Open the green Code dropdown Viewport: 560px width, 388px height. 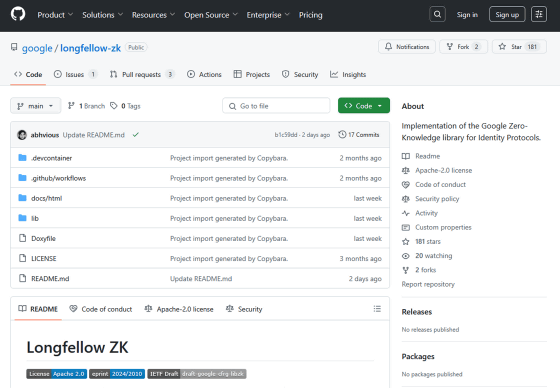coord(364,106)
